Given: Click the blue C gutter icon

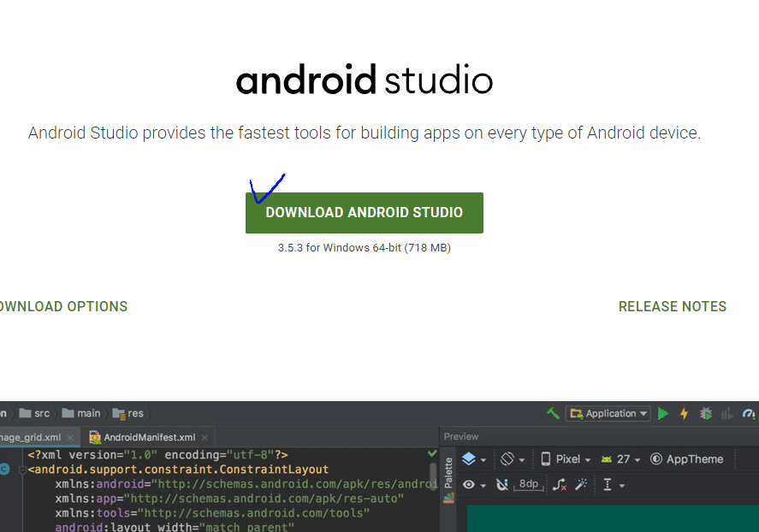Looking at the screenshot, I should pyautogui.click(x=4, y=469).
